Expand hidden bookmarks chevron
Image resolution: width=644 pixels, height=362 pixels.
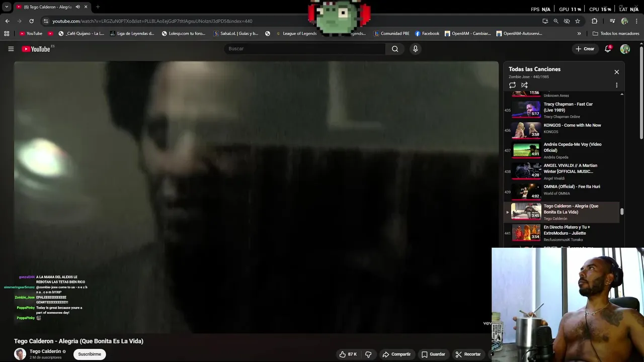tap(579, 34)
